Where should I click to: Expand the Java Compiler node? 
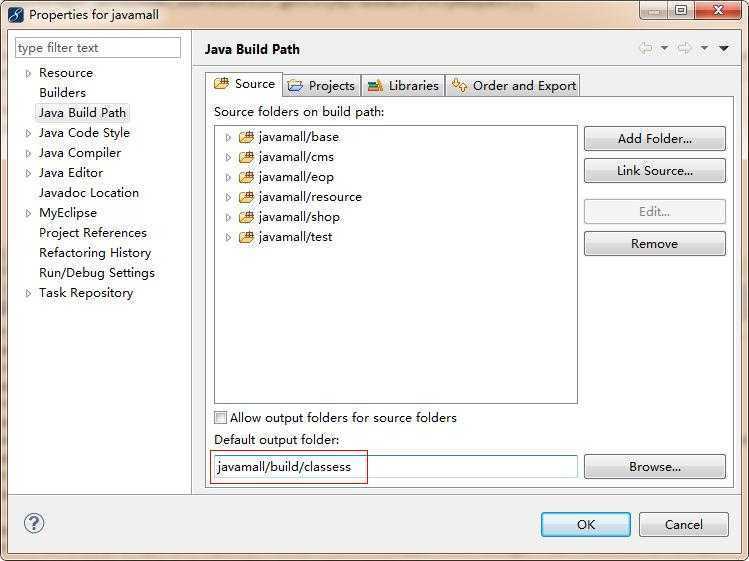(28, 153)
